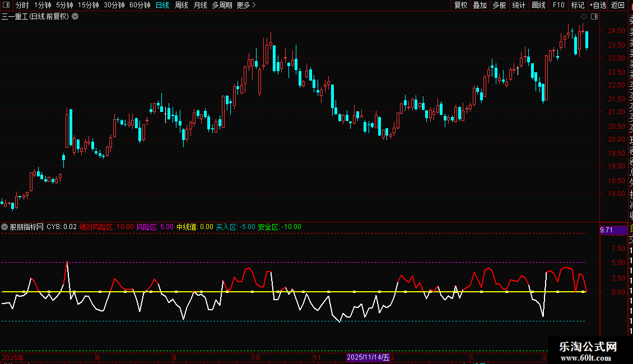This screenshot has height=364, width=633.
Task: Toggle the right info panel icon
Action: click(594, 17)
